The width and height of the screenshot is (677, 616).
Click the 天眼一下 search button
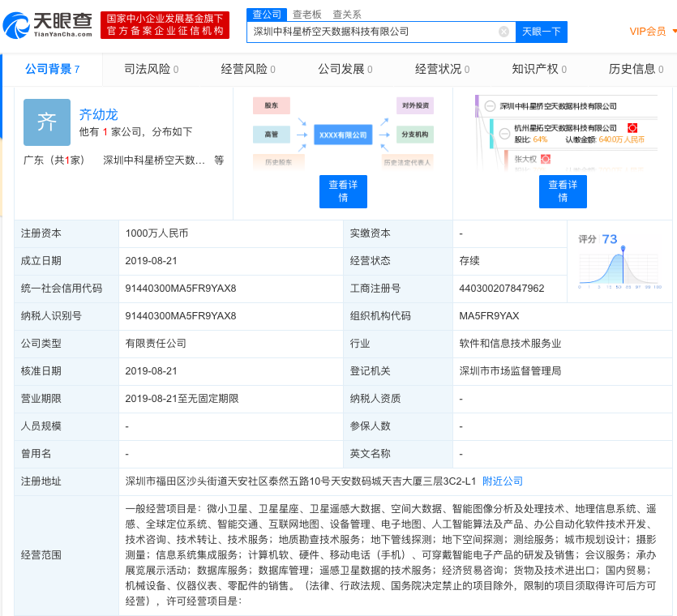[x=542, y=32]
